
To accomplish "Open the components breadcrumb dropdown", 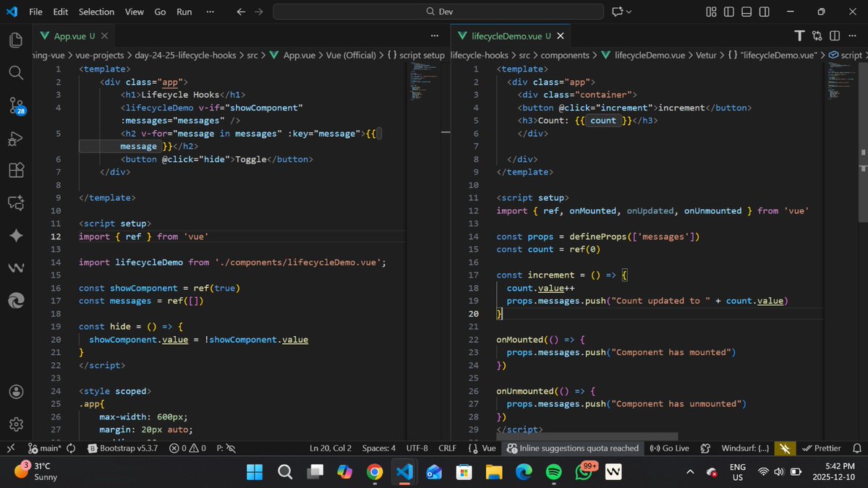I will (x=566, y=54).
